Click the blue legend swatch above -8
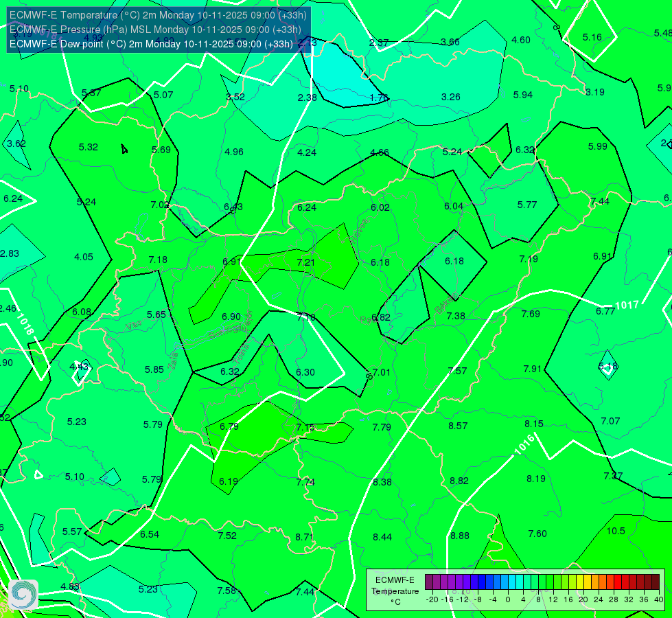The height and width of the screenshot is (618, 672). pyautogui.click(x=482, y=582)
